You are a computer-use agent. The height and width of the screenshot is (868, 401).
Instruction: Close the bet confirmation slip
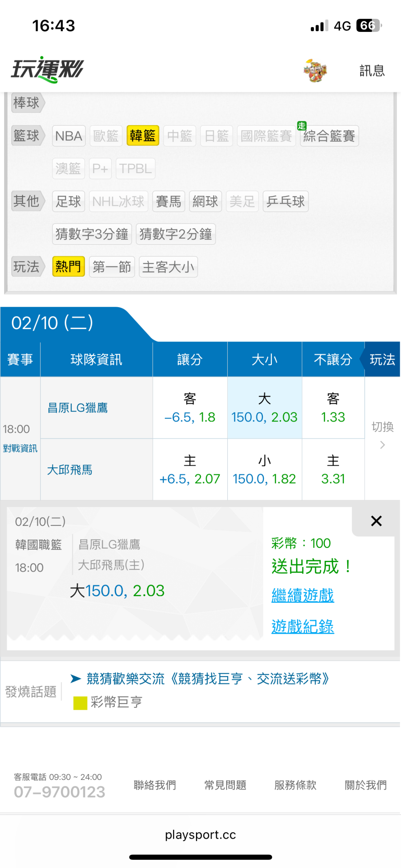click(376, 521)
